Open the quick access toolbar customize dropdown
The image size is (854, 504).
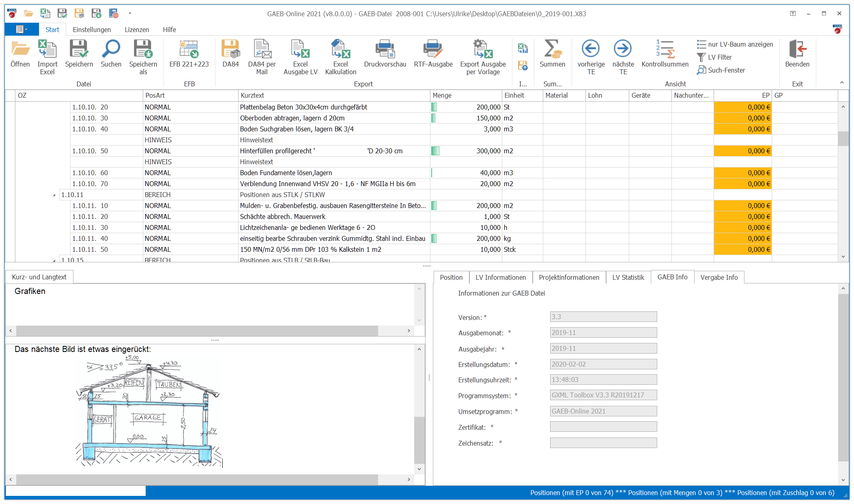(x=130, y=13)
